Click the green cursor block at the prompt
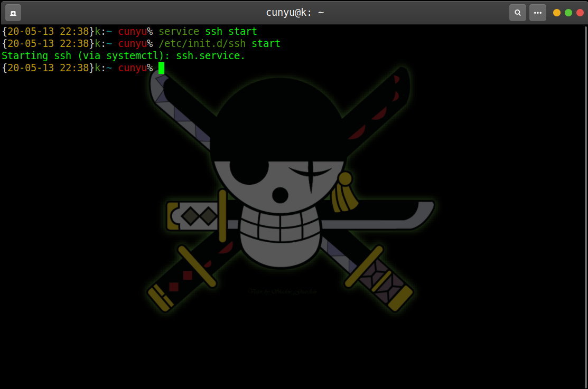 click(161, 68)
